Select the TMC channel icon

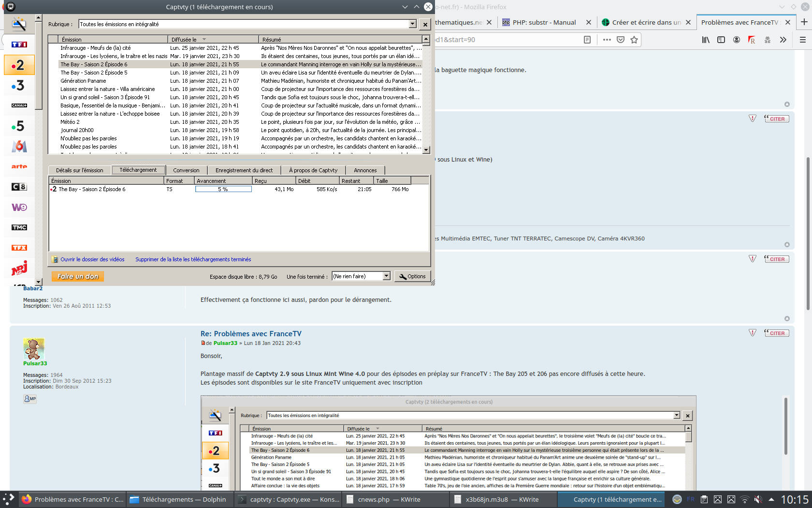coord(19,227)
